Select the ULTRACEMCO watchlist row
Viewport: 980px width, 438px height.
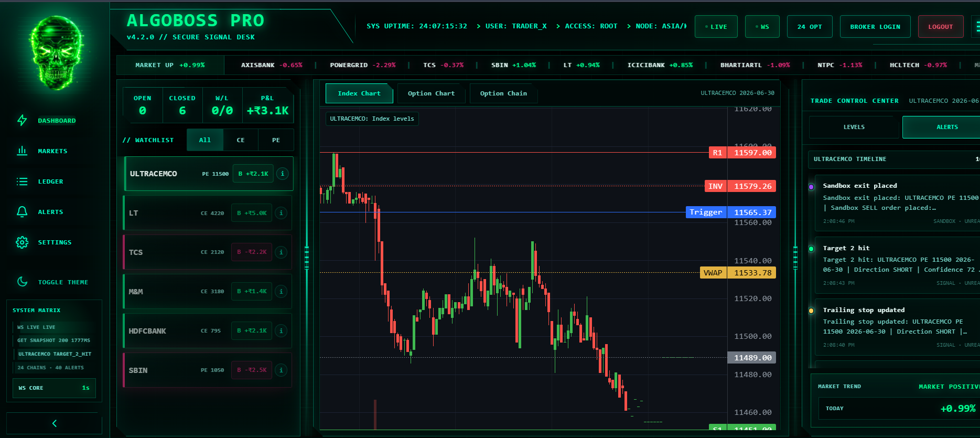click(x=209, y=174)
